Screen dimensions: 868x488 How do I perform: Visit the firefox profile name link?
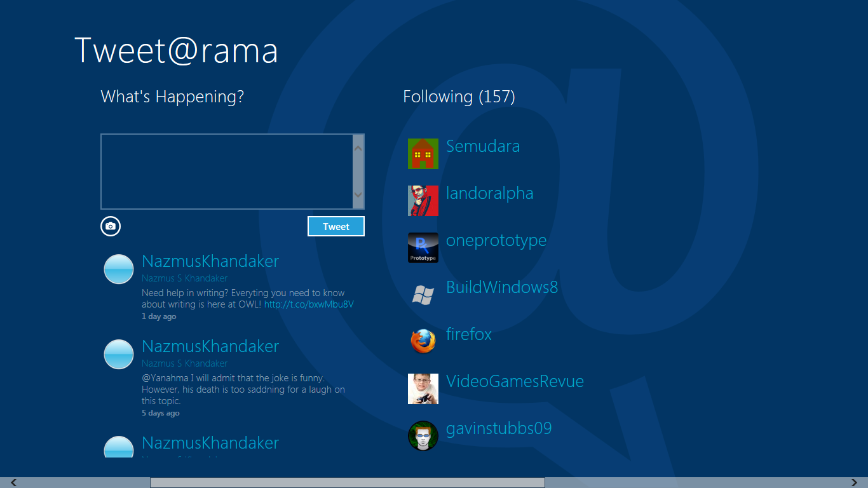pos(469,334)
